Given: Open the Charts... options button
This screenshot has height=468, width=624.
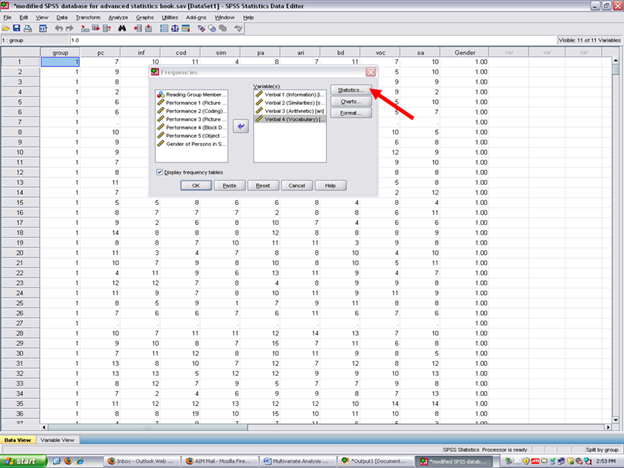Looking at the screenshot, I should [x=350, y=101].
